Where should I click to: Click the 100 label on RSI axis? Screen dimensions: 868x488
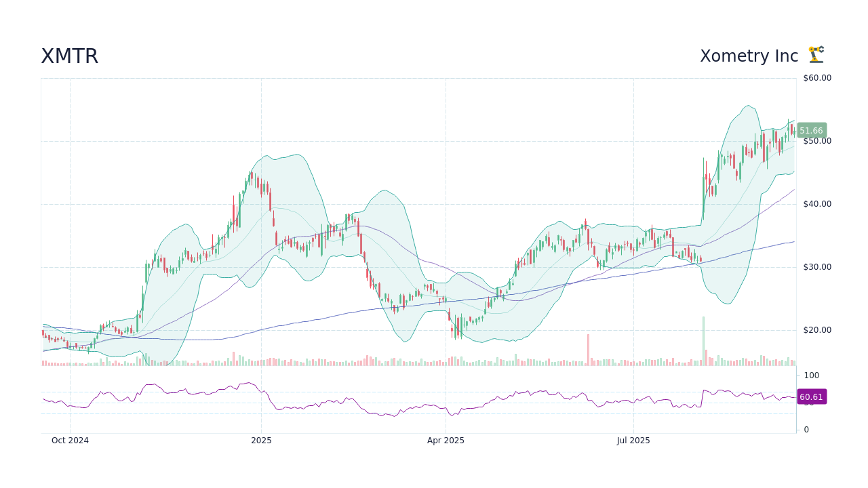812,375
